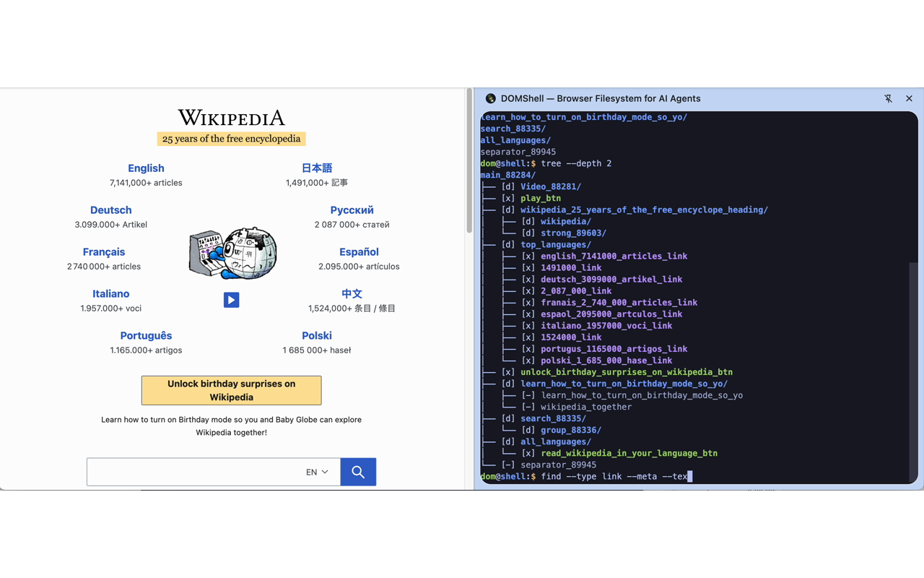Open the 日本語 Wikipedia link
Image resolution: width=924 pixels, height=578 pixels.
click(317, 168)
